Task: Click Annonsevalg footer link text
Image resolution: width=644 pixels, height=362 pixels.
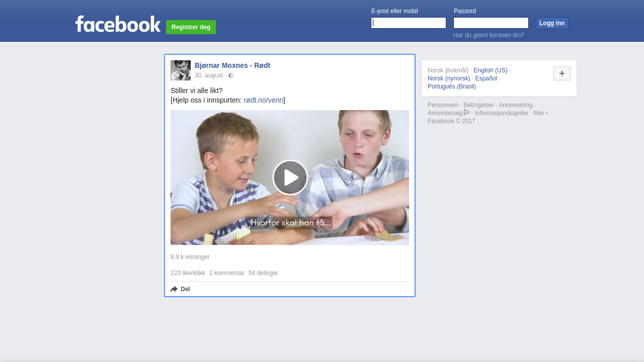Action: tap(445, 113)
